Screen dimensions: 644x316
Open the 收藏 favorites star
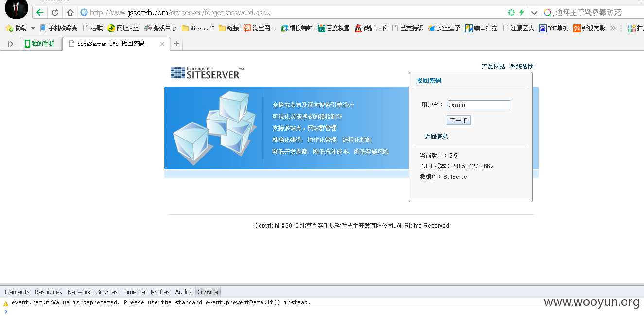16,28
